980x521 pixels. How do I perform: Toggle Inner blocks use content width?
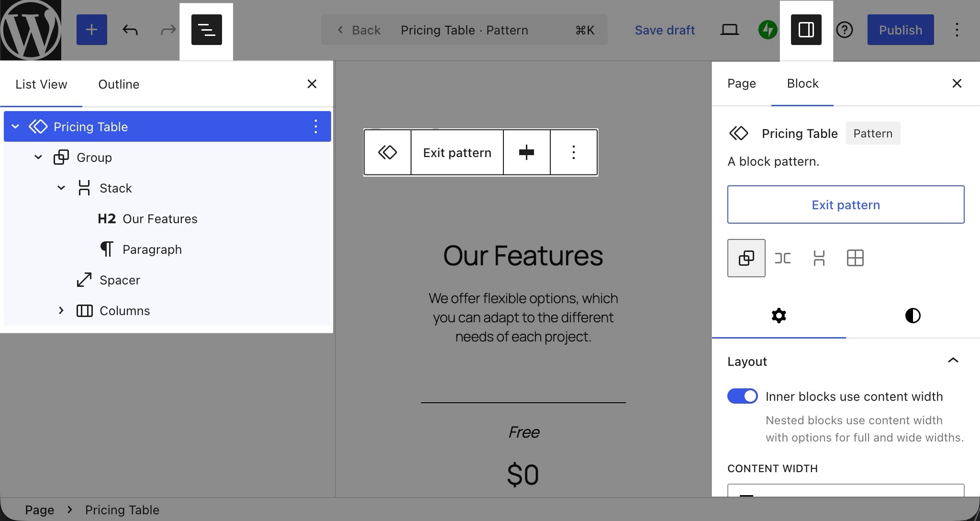pos(742,396)
